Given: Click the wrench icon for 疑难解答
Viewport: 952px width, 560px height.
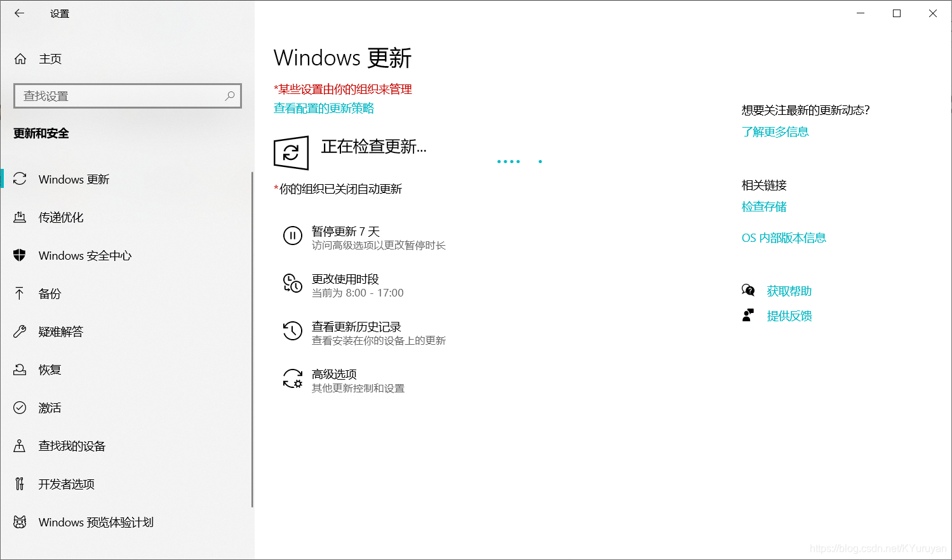Looking at the screenshot, I should pyautogui.click(x=20, y=331).
